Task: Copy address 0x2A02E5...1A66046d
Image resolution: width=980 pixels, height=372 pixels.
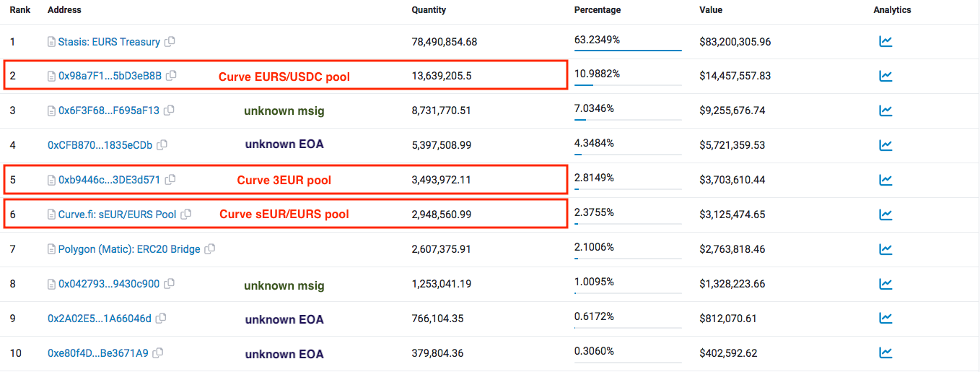Action: click(161, 319)
